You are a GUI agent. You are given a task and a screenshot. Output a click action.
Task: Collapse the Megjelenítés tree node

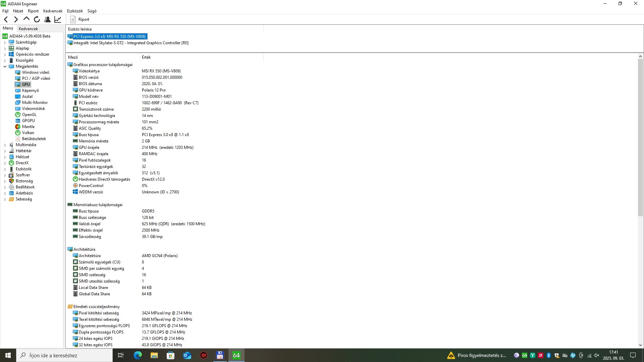point(5,66)
